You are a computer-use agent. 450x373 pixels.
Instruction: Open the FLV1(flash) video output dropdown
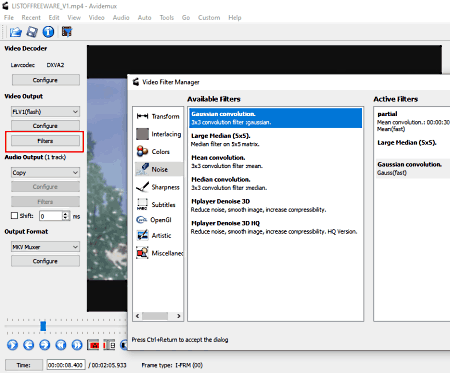45,111
